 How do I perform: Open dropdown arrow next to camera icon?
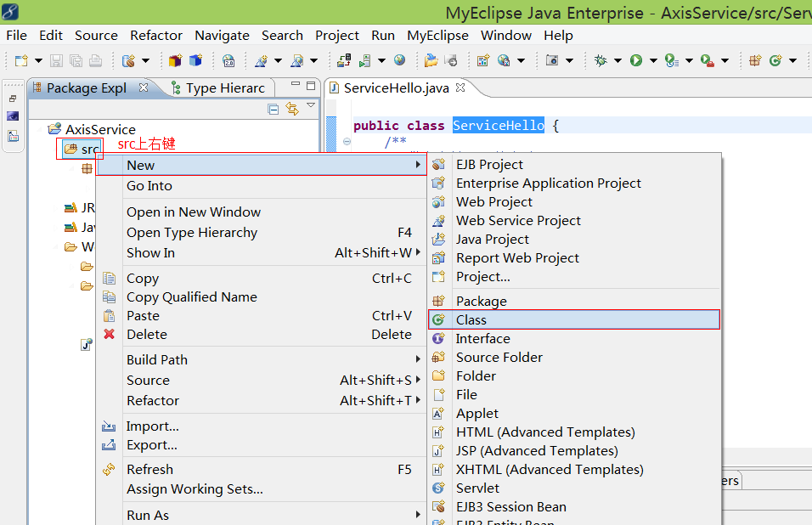569,61
